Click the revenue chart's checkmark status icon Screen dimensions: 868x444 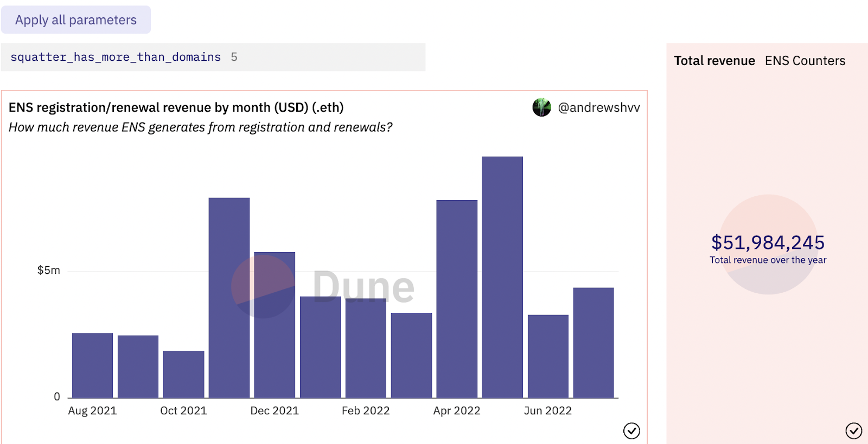pyautogui.click(x=631, y=431)
